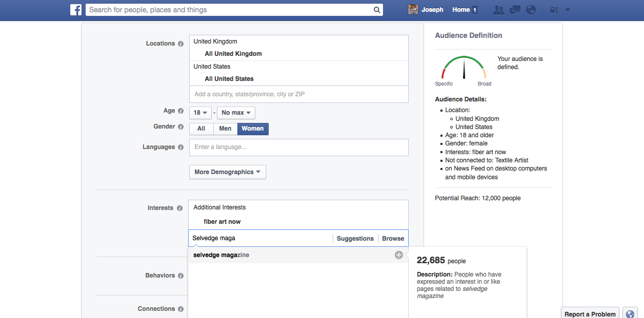Screen dimensions: 644x318
Task: Go to Home in the top bar
Action: [461, 10]
